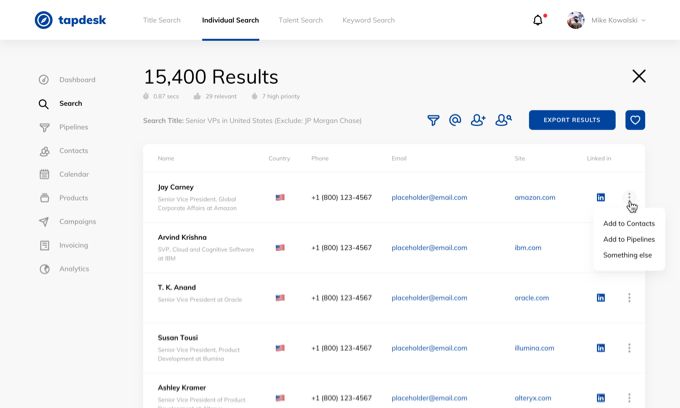Switch to the Talent Search tab
This screenshot has width=680, height=408.
pyautogui.click(x=301, y=20)
